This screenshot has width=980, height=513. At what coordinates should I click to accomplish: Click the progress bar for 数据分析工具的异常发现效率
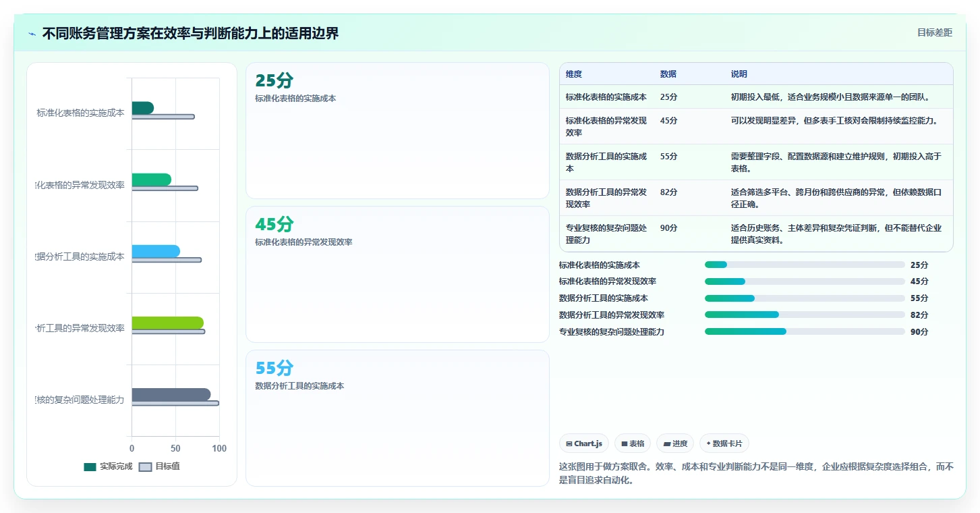[x=805, y=315]
